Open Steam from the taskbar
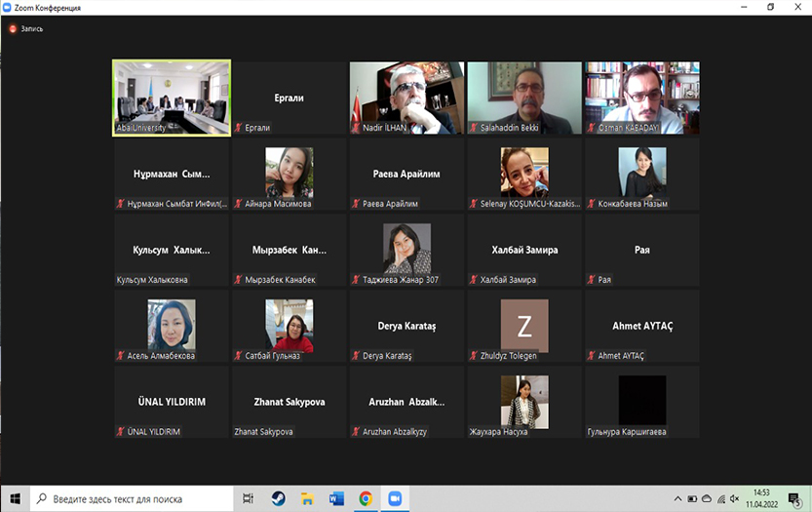This screenshot has height=512, width=812. pos(278,498)
